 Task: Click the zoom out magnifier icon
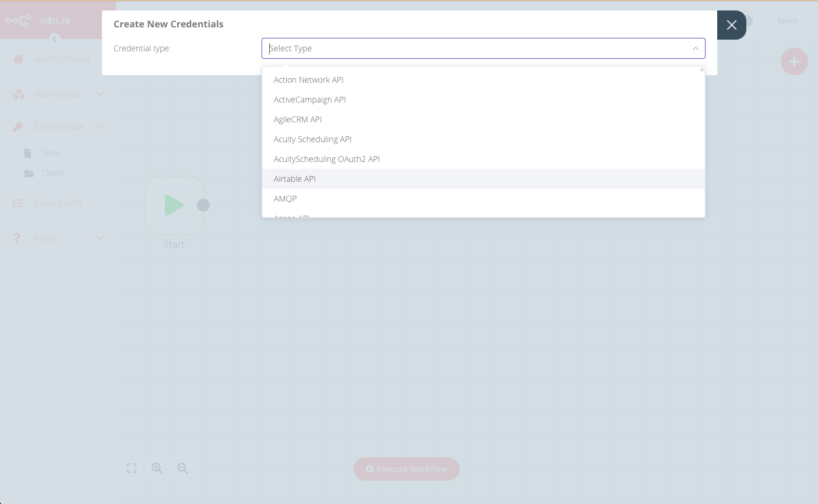click(x=182, y=468)
